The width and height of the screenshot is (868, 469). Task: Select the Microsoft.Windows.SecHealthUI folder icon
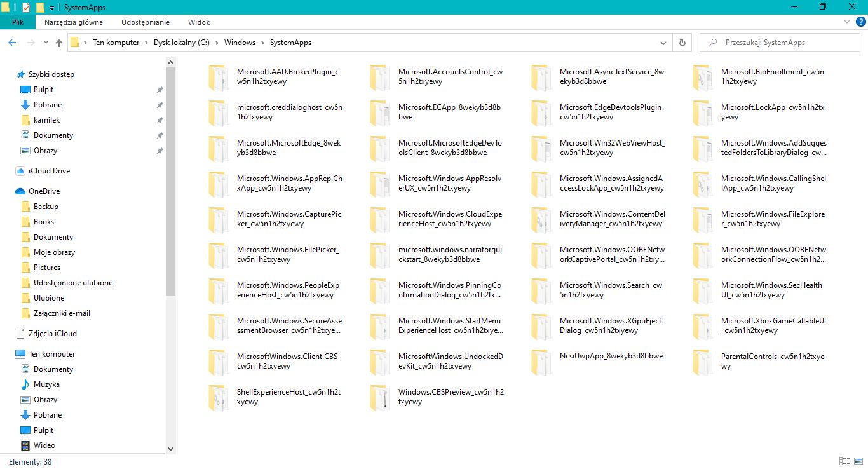tap(703, 290)
